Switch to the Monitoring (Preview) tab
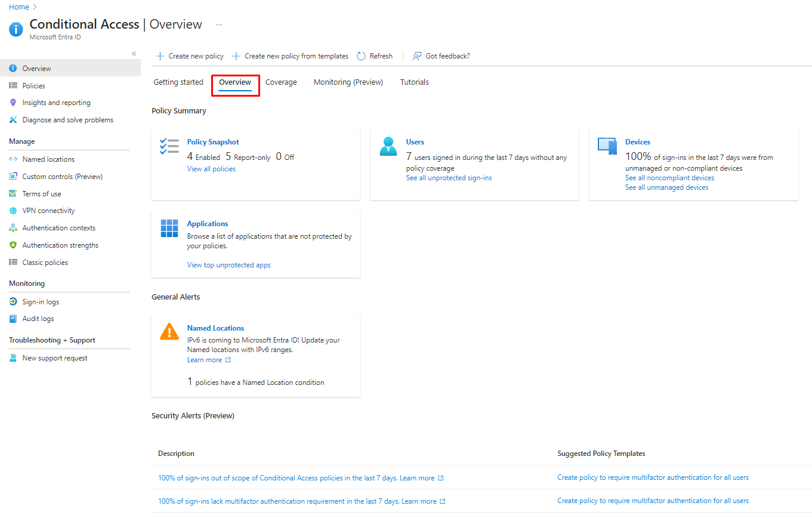Viewport: 812px width, 518px height. tap(348, 82)
